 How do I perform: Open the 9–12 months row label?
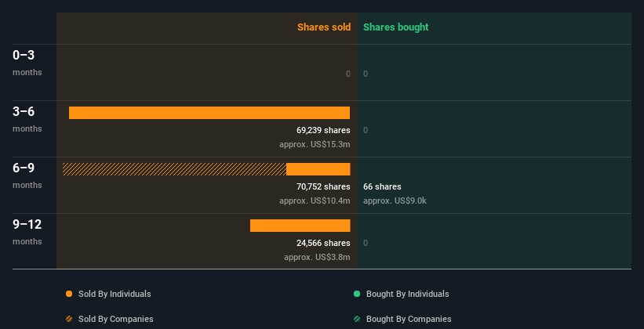coord(27,231)
